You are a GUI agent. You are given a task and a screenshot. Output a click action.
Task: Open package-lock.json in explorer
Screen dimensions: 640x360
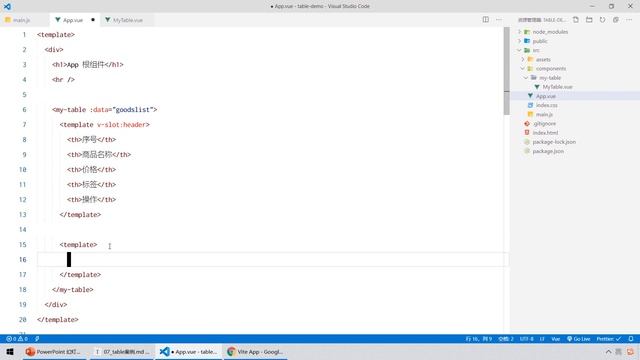[554, 142]
